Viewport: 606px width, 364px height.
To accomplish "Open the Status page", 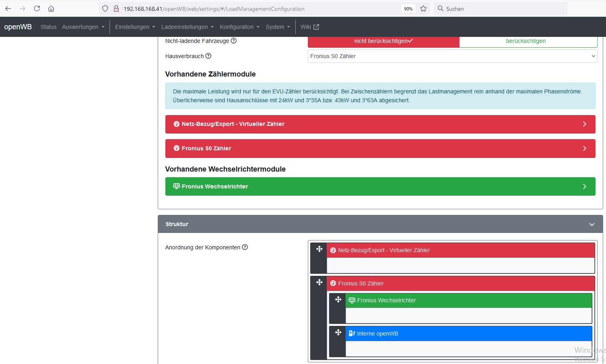I will tap(49, 27).
